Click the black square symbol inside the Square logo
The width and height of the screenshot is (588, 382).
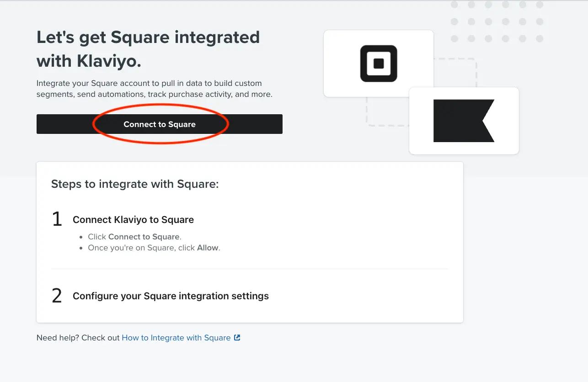[x=379, y=63]
